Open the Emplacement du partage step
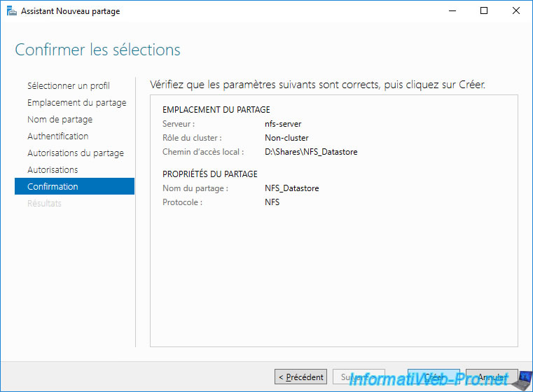 (x=76, y=103)
